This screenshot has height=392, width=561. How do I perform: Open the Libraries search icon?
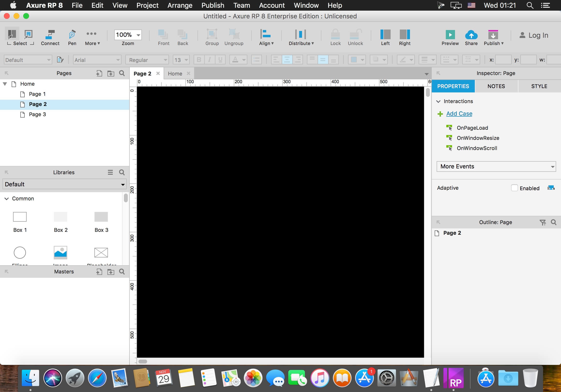(122, 173)
